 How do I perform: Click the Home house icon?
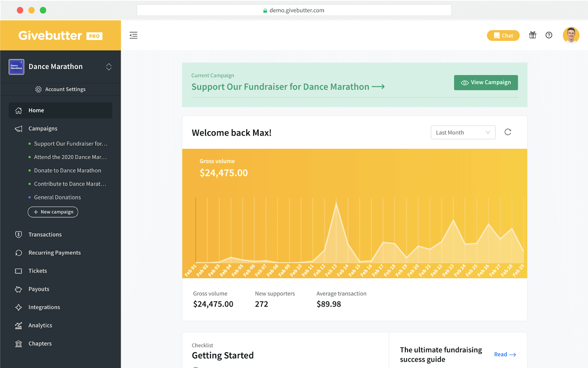[18, 110]
